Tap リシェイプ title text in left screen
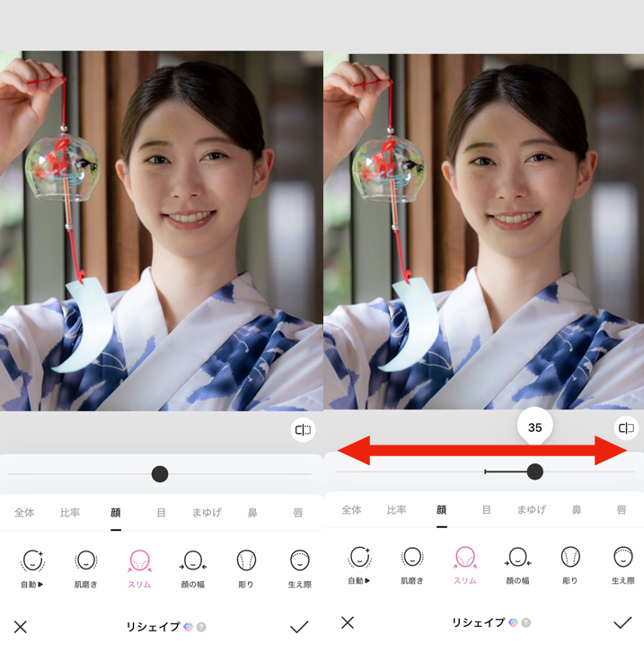Screen dimensions: 644x661 (x=154, y=627)
